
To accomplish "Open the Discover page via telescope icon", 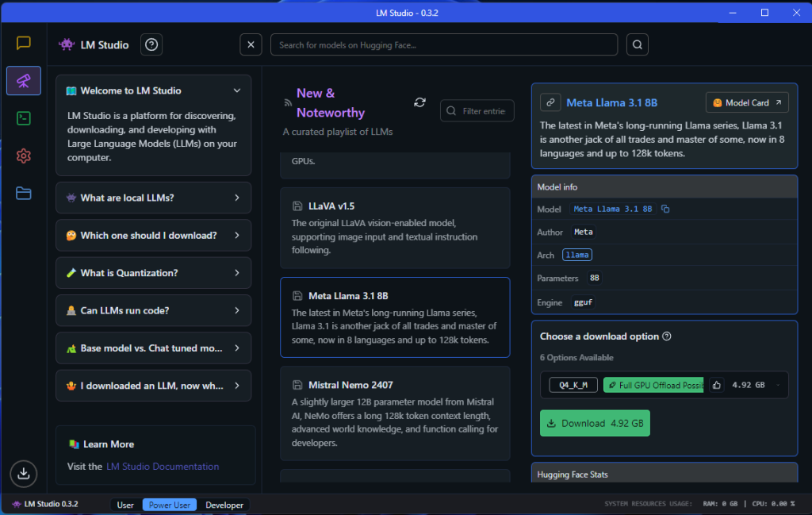I will [23, 80].
